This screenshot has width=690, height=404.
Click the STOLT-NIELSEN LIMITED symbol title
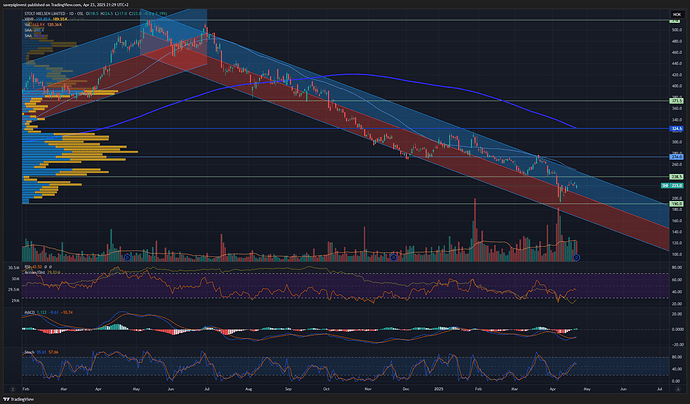coord(44,14)
